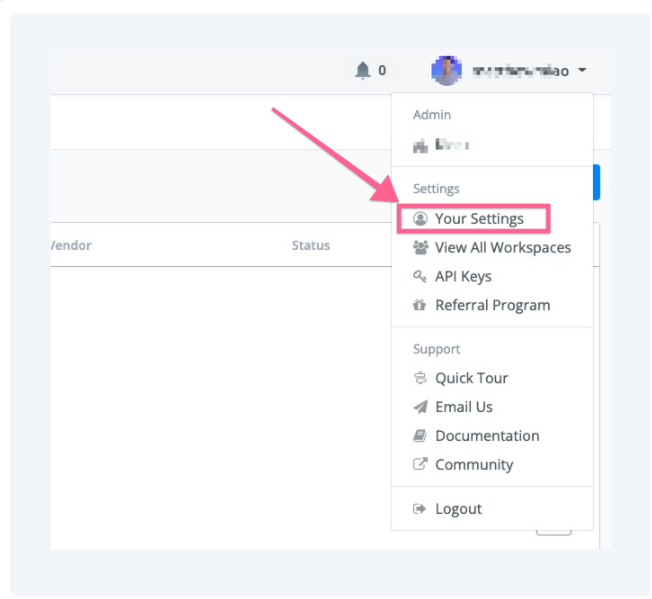Click the user avatar picture
Image resolution: width=652 pixels, height=599 pixels.
(x=446, y=70)
